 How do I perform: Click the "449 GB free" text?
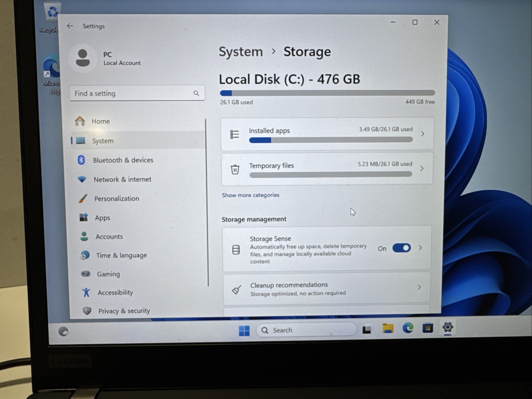pyautogui.click(x=420, y=102)
